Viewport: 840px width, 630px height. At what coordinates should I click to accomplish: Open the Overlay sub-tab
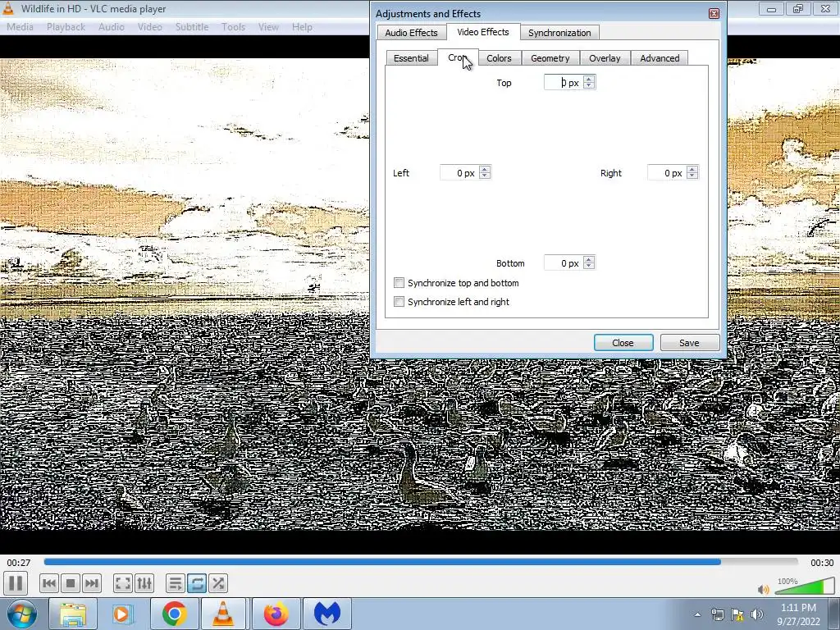coord(605,58)
